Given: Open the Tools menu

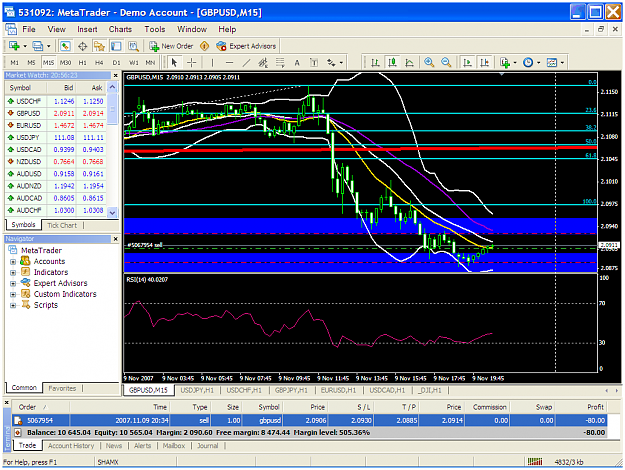Looking at the screenshot, I should pyautogui.click(x=155, y=29).
